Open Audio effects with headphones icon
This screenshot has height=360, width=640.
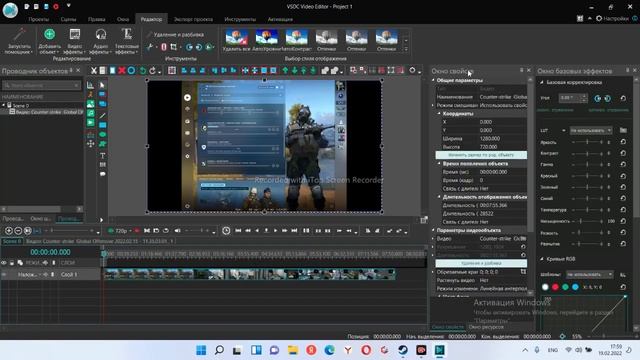pos(100,40)
